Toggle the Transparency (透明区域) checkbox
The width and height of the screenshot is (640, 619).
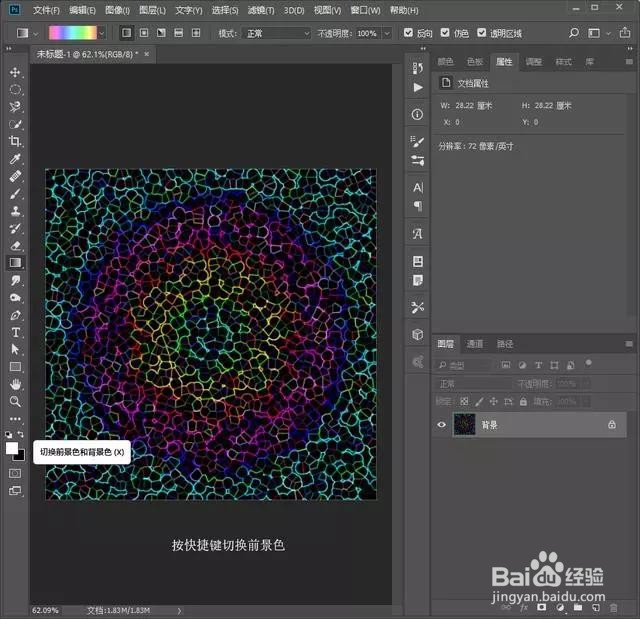click(482, 33)
